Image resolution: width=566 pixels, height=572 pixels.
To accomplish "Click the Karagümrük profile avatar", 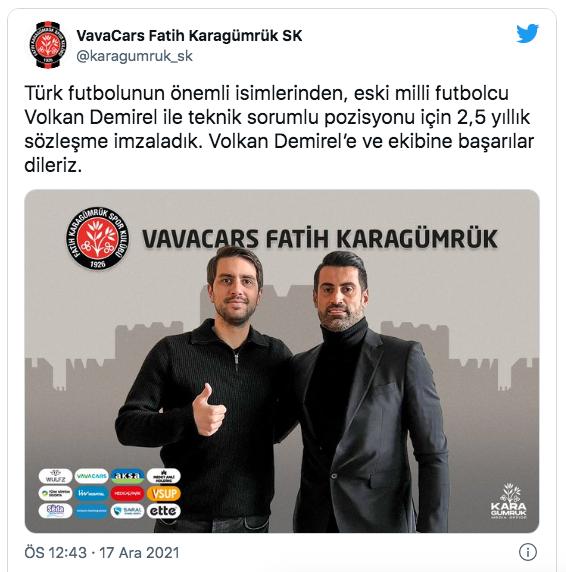I will 48,45.
